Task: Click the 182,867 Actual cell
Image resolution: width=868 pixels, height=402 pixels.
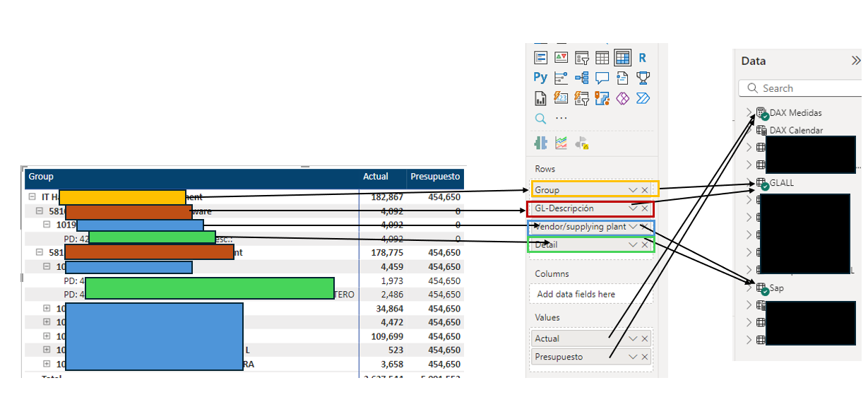Action: (388, 197)
